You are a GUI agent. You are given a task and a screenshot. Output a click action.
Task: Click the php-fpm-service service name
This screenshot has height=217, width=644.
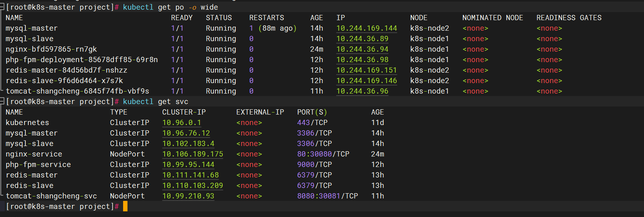pyautogui.click(x=38, y=165)
